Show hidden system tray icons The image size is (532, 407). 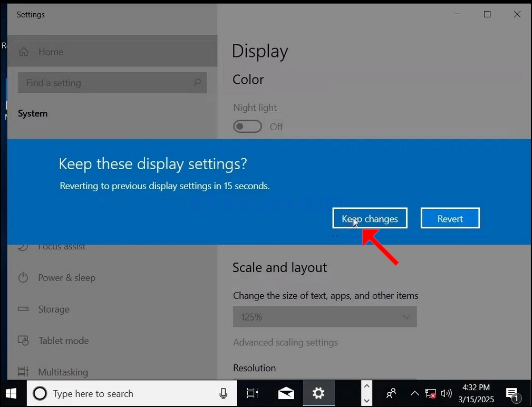pos(414,393)
